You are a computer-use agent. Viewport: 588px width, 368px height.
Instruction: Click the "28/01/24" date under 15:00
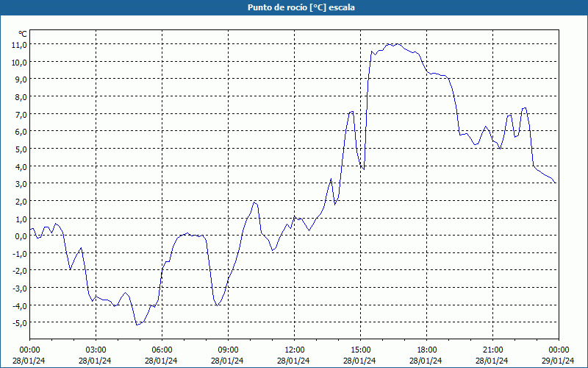(x=359, y=361)
